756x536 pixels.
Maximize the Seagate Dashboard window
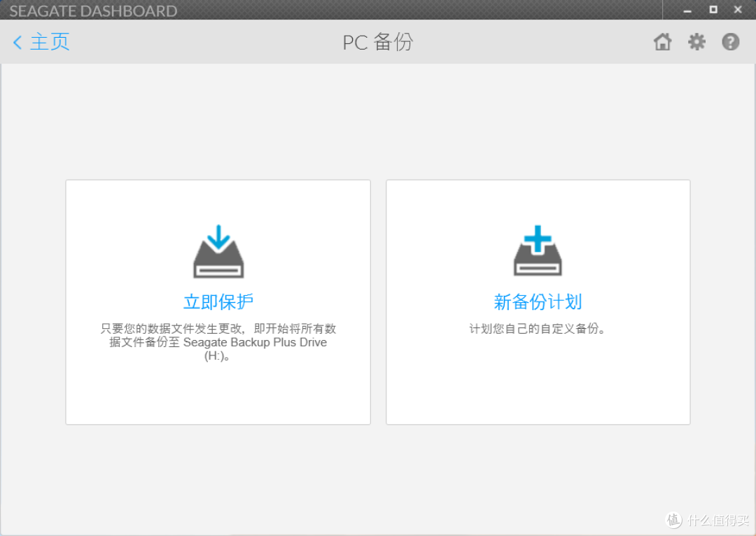(713, 10)
